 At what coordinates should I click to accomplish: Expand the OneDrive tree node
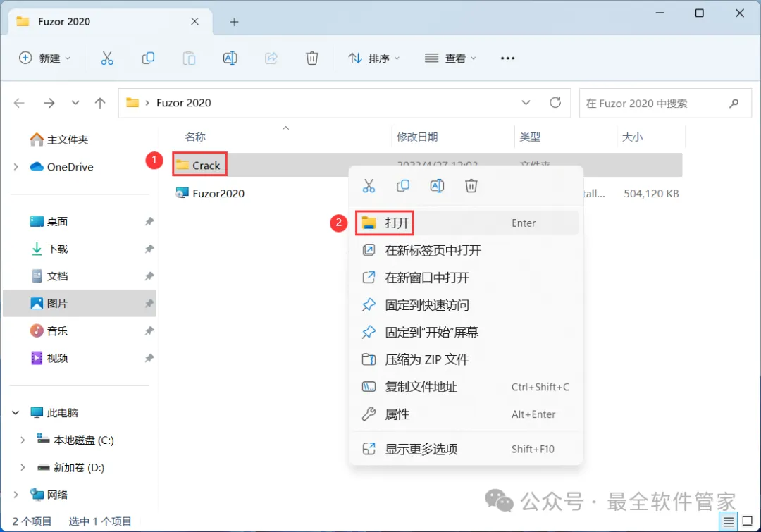point(16,167)
